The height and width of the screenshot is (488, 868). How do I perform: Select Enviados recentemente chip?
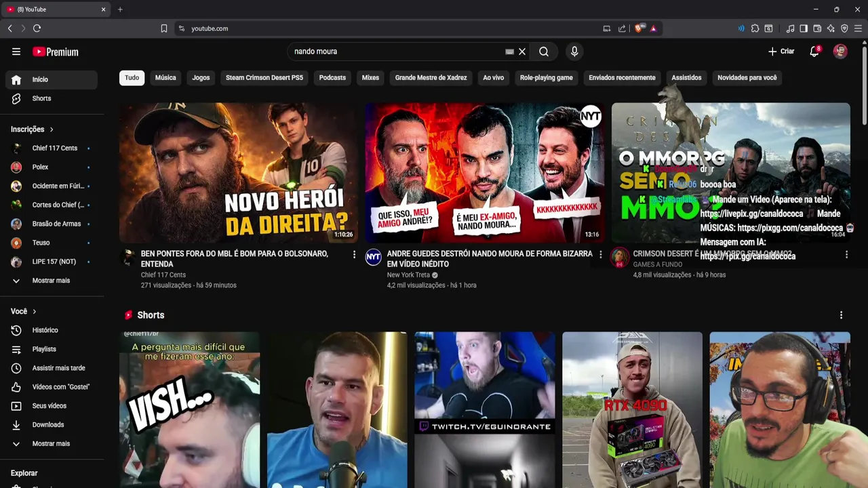click(x=622, y=78)
